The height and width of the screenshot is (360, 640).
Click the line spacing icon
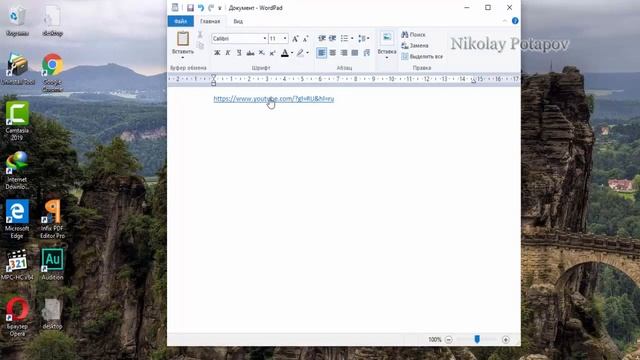coord(361,38)
